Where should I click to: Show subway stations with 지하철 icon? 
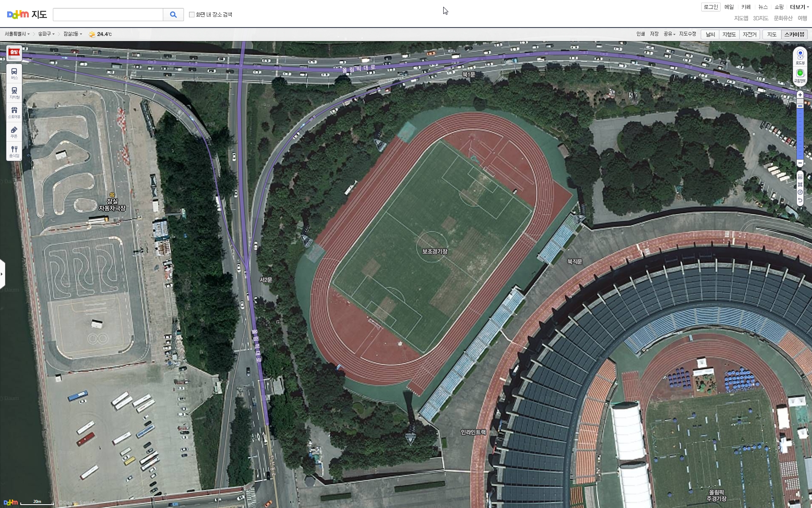pos(14,93)
